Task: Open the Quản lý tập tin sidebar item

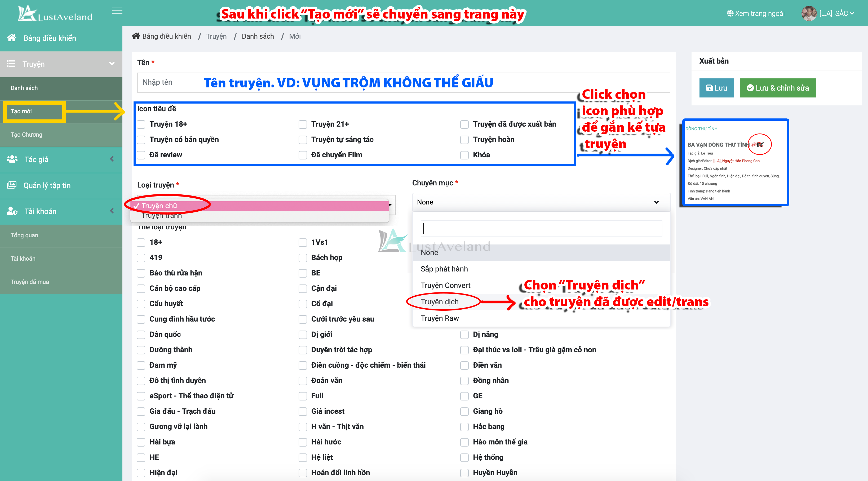Action: (61, 185)
